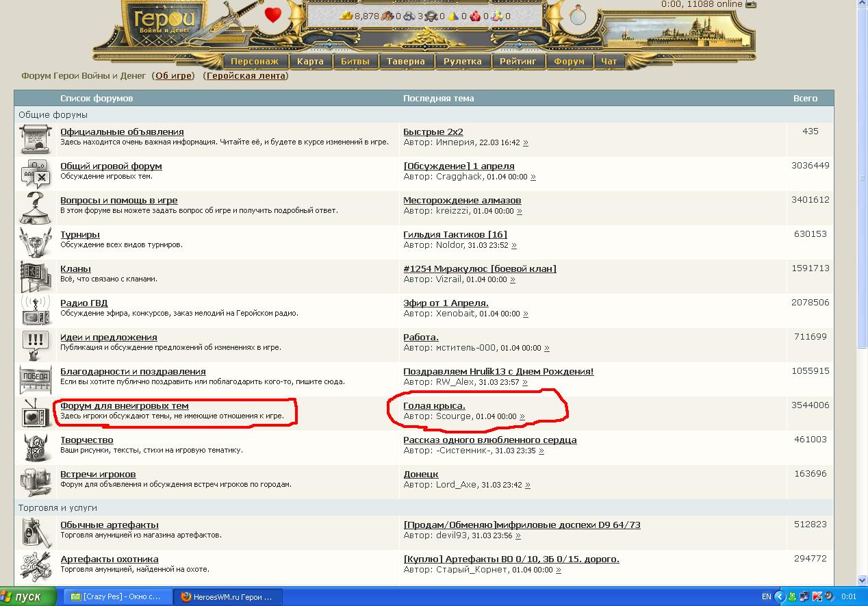Image resolution: width=868 pixels, height=606 pixels.
Task: Click the General Game Forum speech-bubble icon
Action: click(x=36, y=173)
